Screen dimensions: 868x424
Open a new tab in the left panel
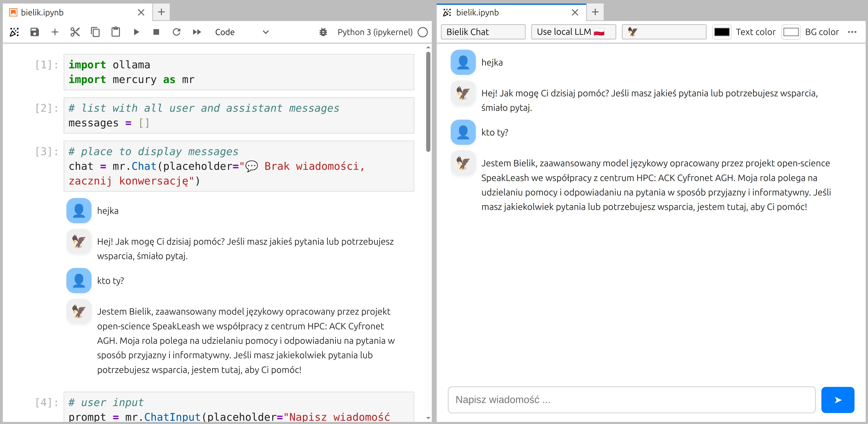pyautogui.click(x=161, y=13)
